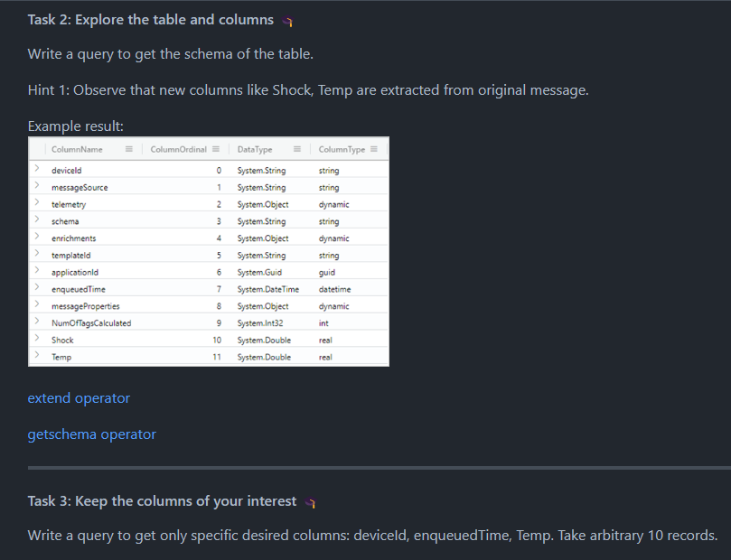This screenshot has width=731, height=560.
Task: Open the extend operator link
Action: pos(79,397)
